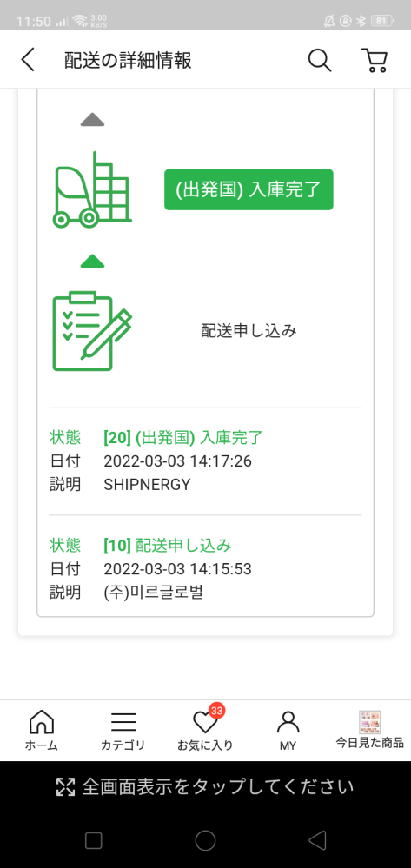The width and height of the screenshot is (411, 868).
Task: Go to ホーム tab
Action: click(41, 731)
